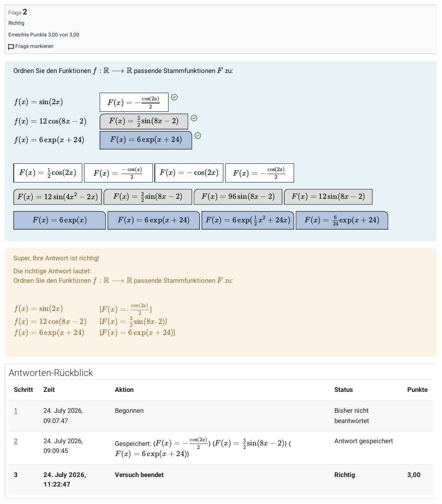Pick the choice tile F(x) = −cos(2x)
This screenshot has height=504, width=442.
click(189, 173)
